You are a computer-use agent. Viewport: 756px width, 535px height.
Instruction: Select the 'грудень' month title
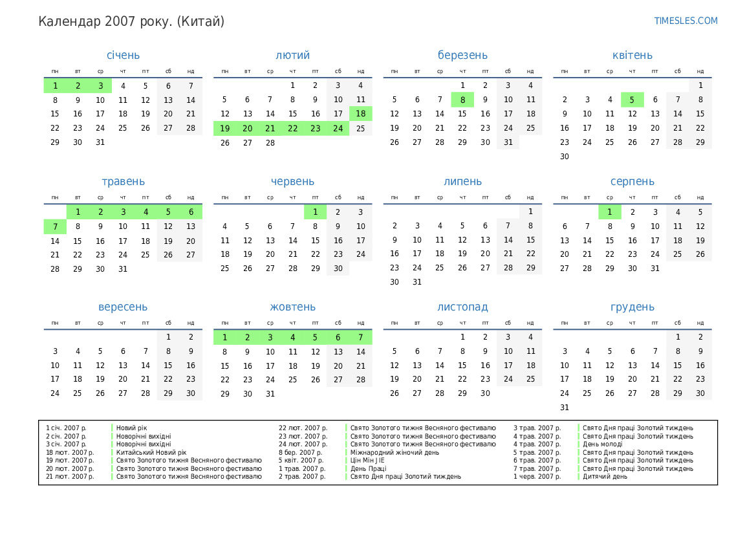coord(632,307)
